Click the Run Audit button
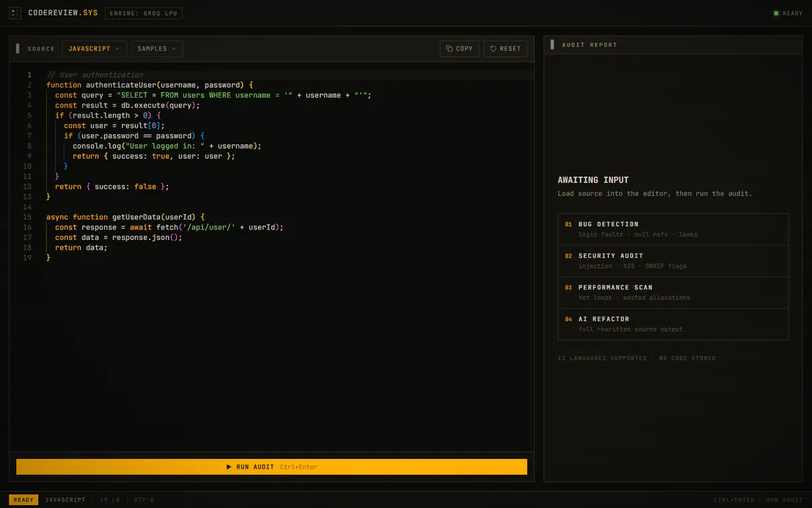 click(271, 467)
